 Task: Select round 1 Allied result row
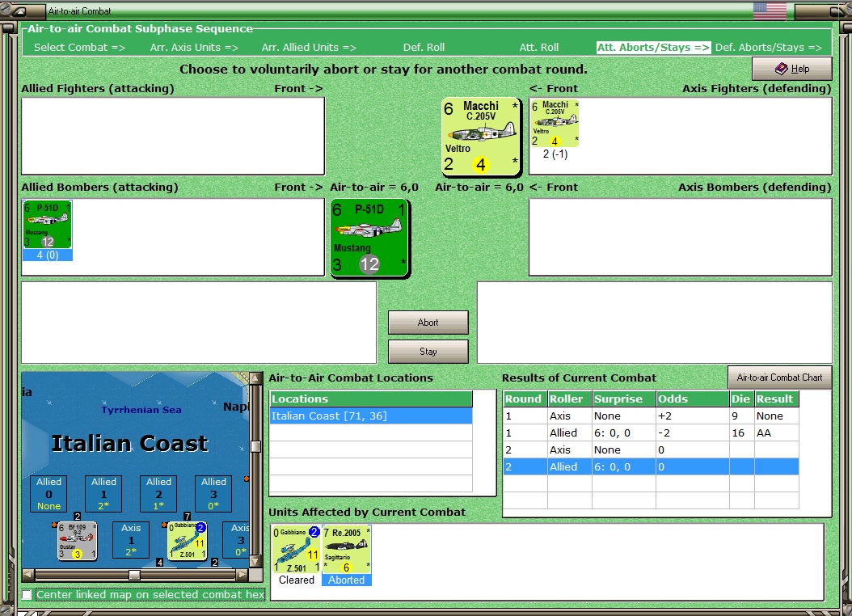point(651,433)
